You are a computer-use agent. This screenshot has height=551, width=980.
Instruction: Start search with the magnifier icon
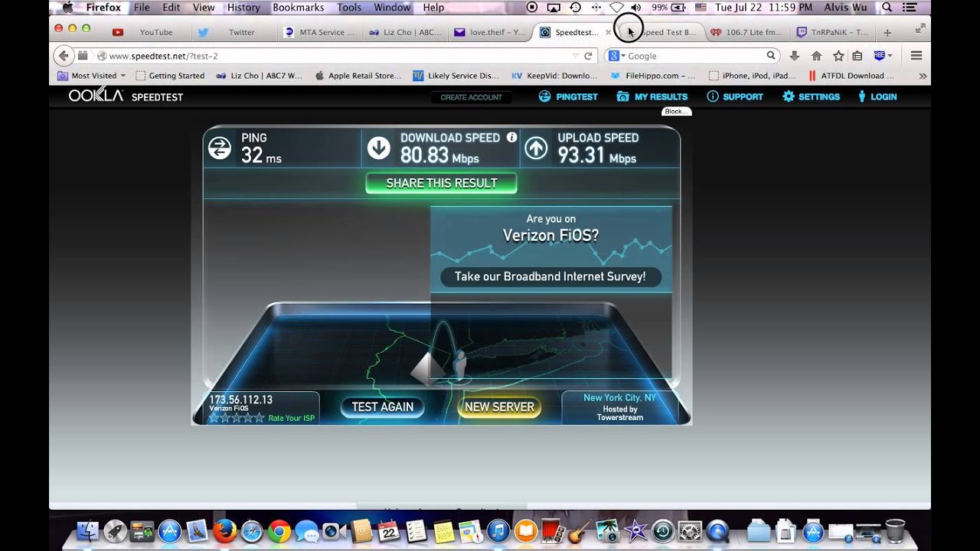coord(771,56)
